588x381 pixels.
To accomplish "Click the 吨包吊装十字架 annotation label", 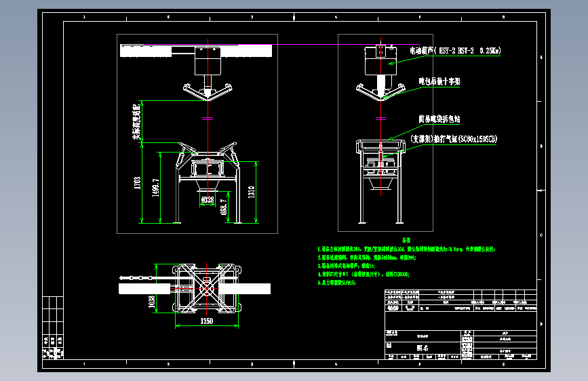I will (x=439, y=81).
